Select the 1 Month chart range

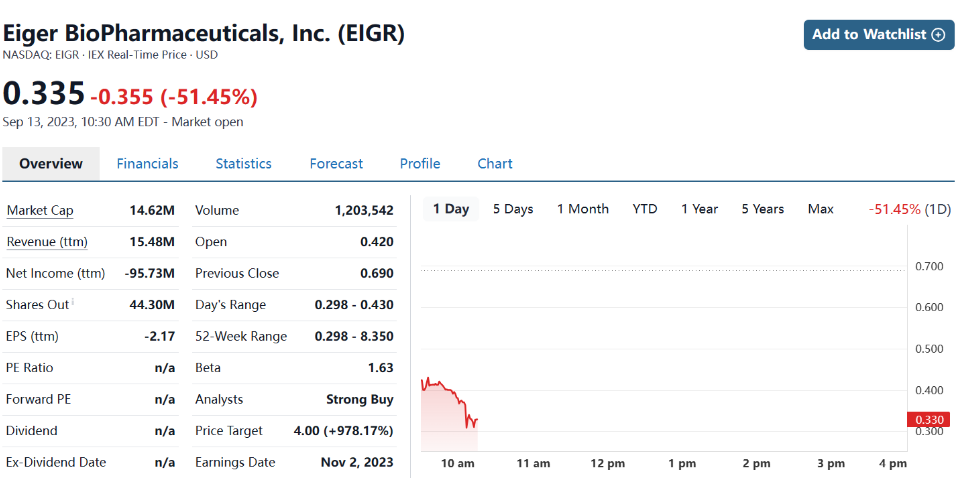[x=582, y=209]
